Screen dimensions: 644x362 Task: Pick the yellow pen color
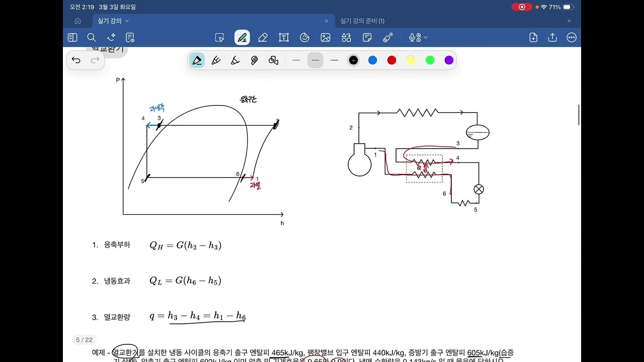(411, 60)
